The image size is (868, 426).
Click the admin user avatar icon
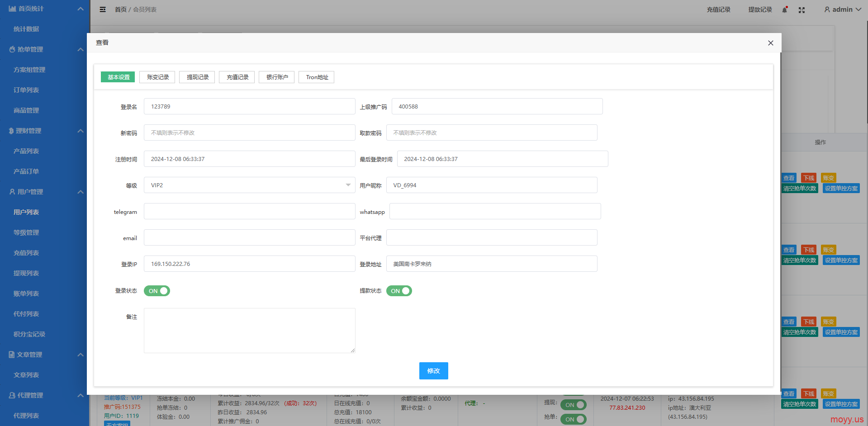point(827,9)
